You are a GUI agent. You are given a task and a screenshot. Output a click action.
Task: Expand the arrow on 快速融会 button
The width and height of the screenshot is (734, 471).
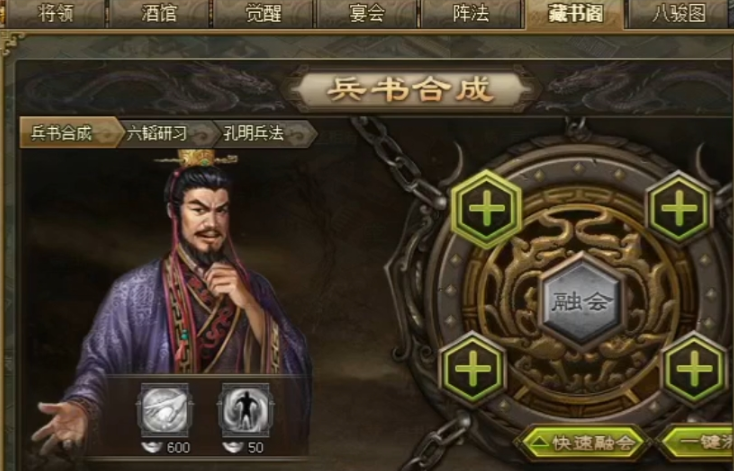click(x=540, y=442)
